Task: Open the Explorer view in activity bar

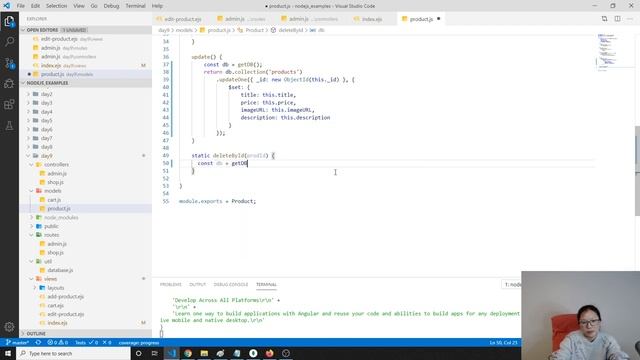Action: [9, 21]
